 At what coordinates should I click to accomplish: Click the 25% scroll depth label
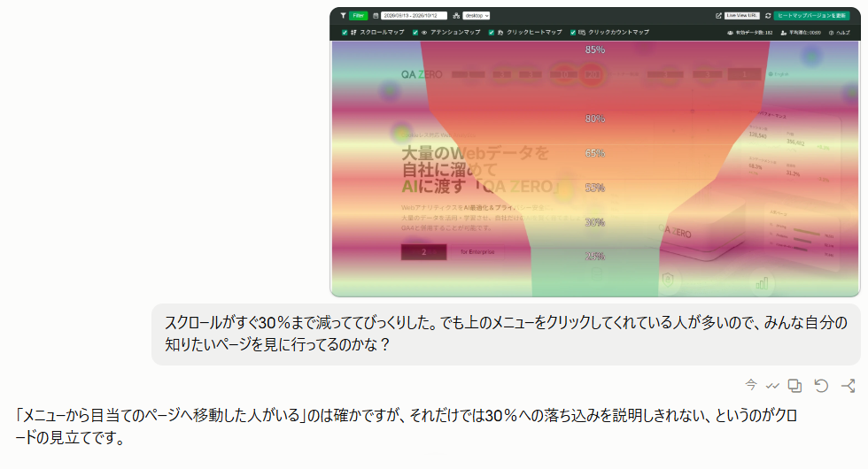(595, 257)
